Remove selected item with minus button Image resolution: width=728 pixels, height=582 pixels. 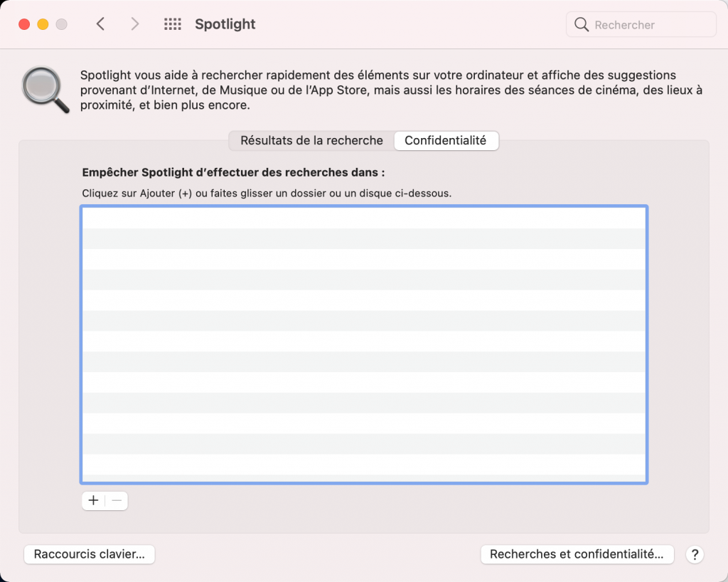pyautogui.click(x=117, y=500)
